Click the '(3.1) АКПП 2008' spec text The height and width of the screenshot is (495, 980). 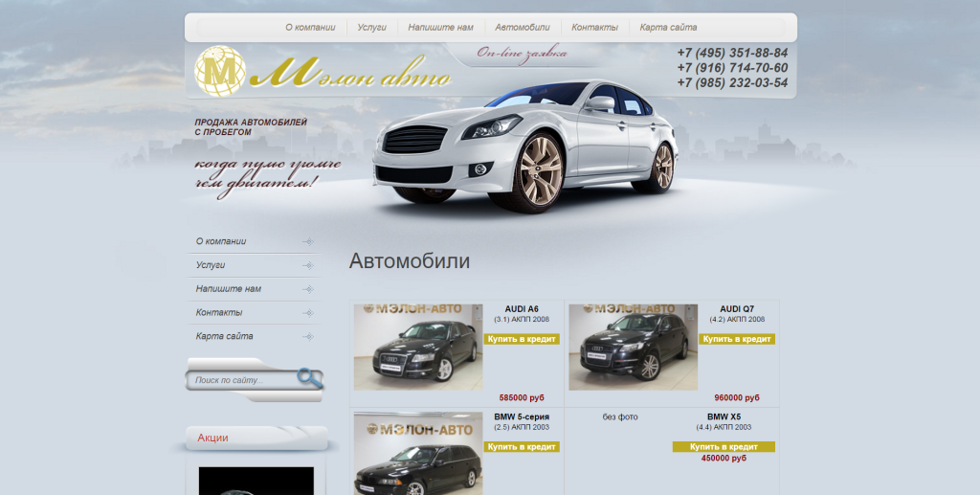point(522,320)
